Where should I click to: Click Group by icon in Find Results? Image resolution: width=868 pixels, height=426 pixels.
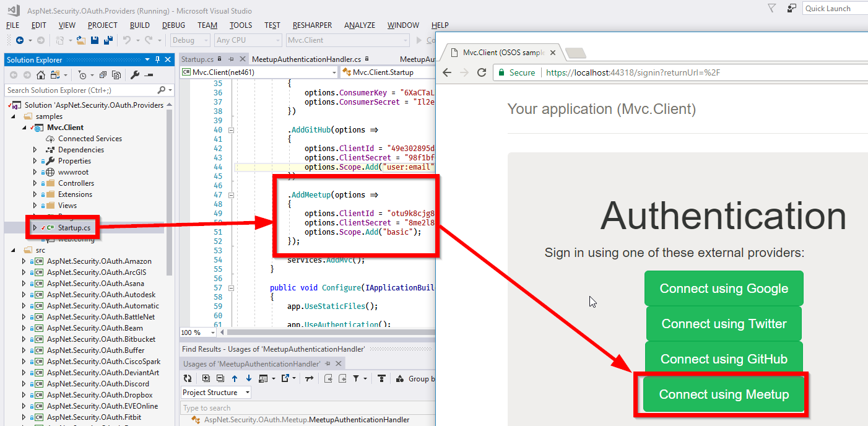pyautogui.click(x=400, y=378)
